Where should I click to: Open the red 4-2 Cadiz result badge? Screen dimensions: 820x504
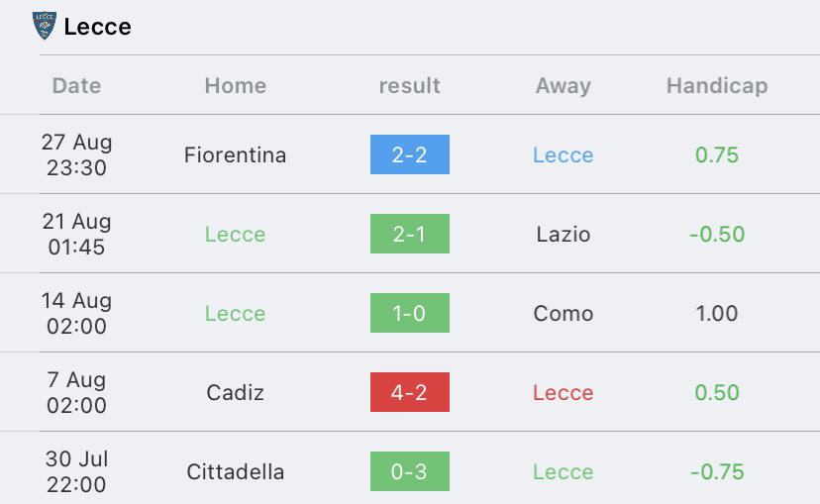click(410, 392)
